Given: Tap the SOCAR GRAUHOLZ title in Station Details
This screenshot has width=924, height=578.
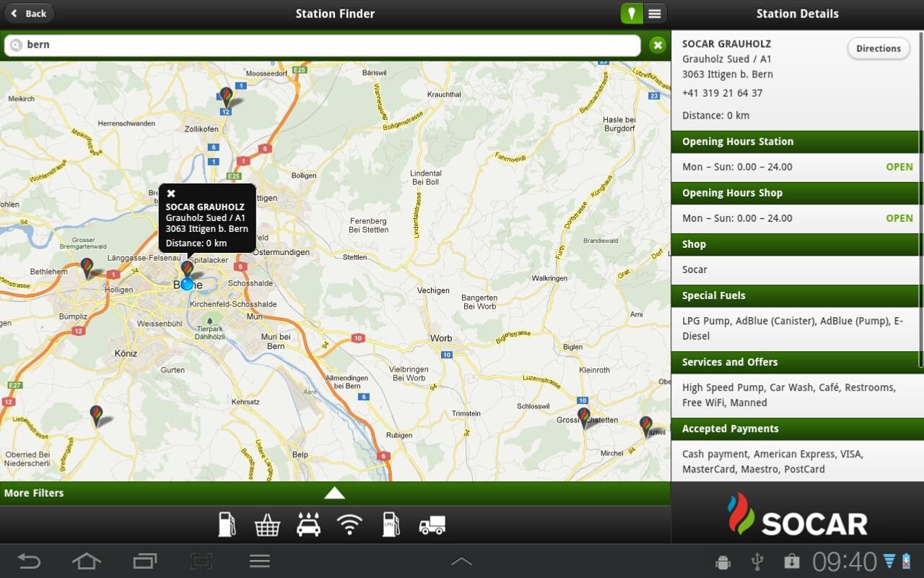Looking at the screenshot, I should (727, 43).
